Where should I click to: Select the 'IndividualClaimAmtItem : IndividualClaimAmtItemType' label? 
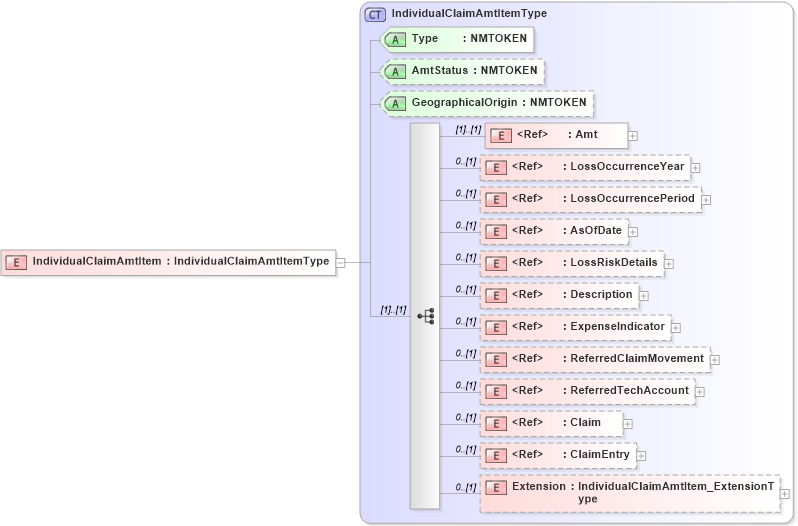pyautogui.click(x=181, y=261)
